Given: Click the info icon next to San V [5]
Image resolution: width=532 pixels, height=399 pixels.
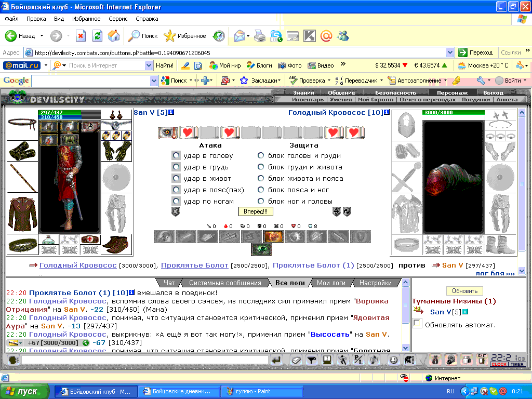Looking at the screenshot, I should (x=171, y=112).
